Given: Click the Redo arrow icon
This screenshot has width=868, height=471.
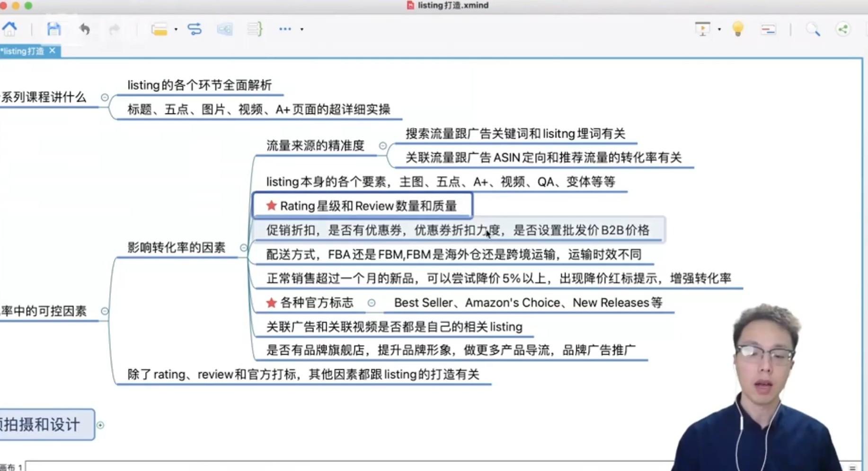Looking at the screenshot, I should [114, 29].
